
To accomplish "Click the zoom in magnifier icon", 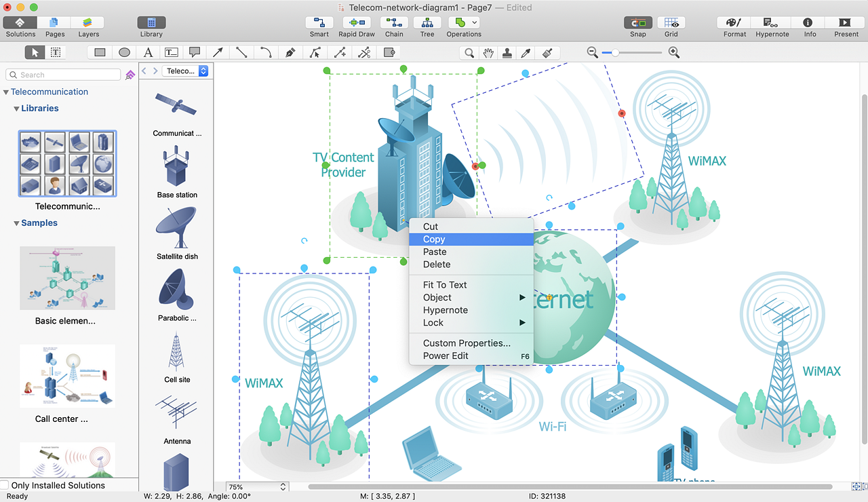I will (x=674, y=52).
